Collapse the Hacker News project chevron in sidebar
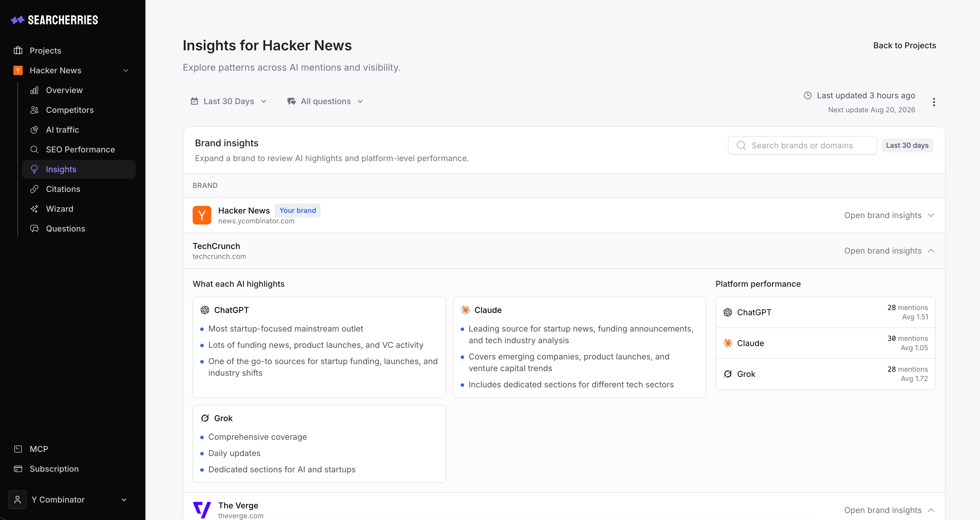Image resolution: width=980 pixels, height=520 pixels. pos(125,70)
